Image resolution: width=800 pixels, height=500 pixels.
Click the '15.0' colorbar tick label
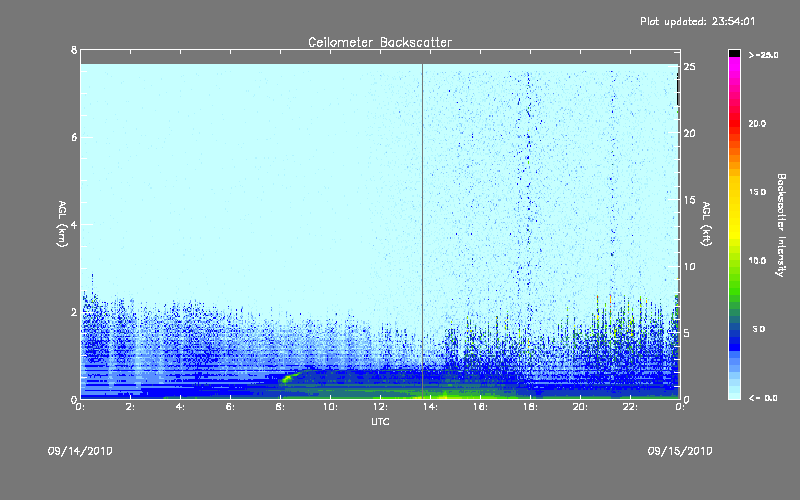point(757,192)
